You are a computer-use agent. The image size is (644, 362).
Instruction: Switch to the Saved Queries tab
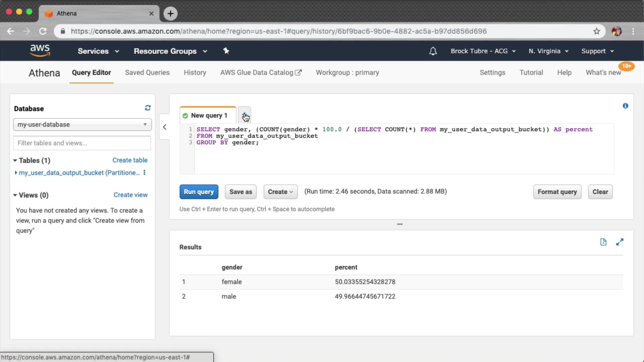(x=147, y=73)
